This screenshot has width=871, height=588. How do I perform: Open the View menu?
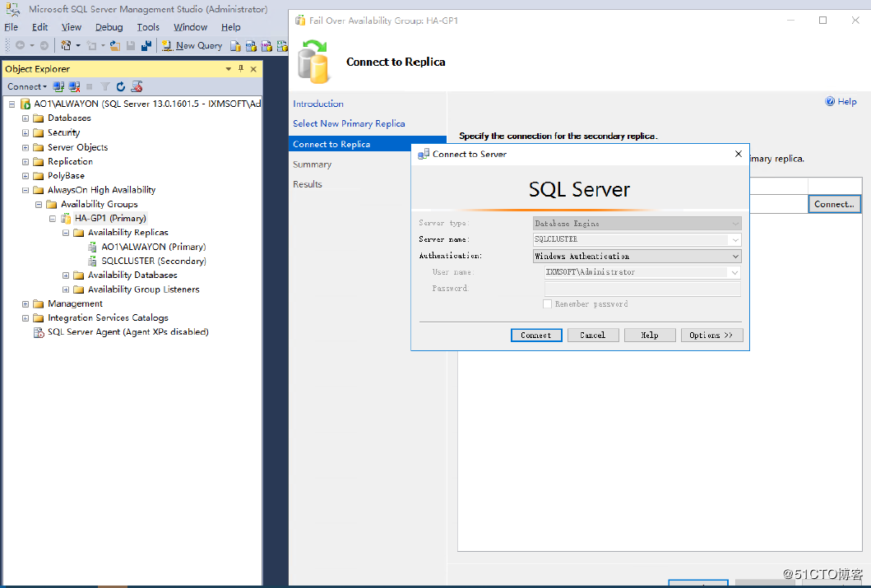pyautogui.click(x=71, y=27)
